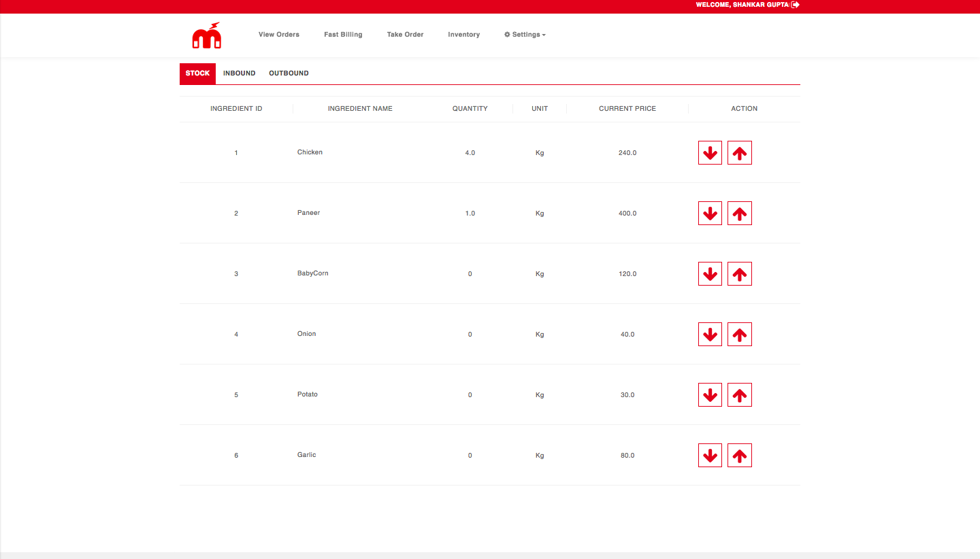Click the price 120.0 for BabyCorn

click(627, 274)
